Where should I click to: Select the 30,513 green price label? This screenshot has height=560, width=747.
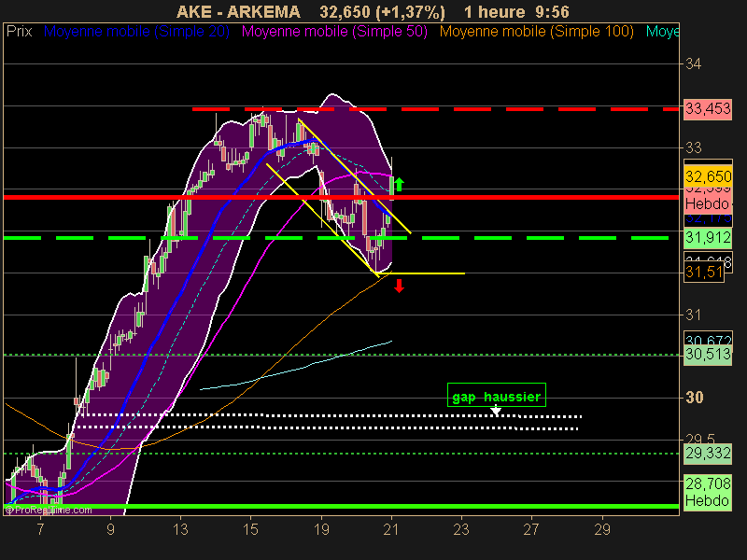(x=708, y=355)
